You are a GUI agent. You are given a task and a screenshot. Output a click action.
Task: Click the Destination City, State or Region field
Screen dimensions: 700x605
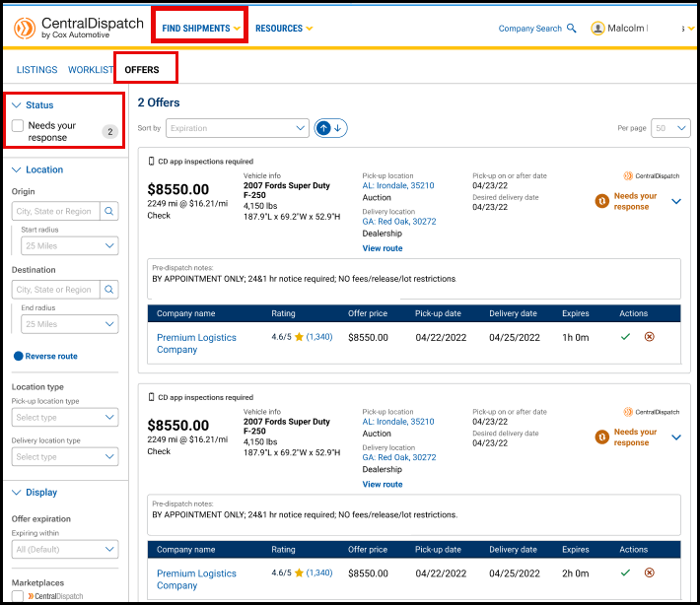click(56, 290)
